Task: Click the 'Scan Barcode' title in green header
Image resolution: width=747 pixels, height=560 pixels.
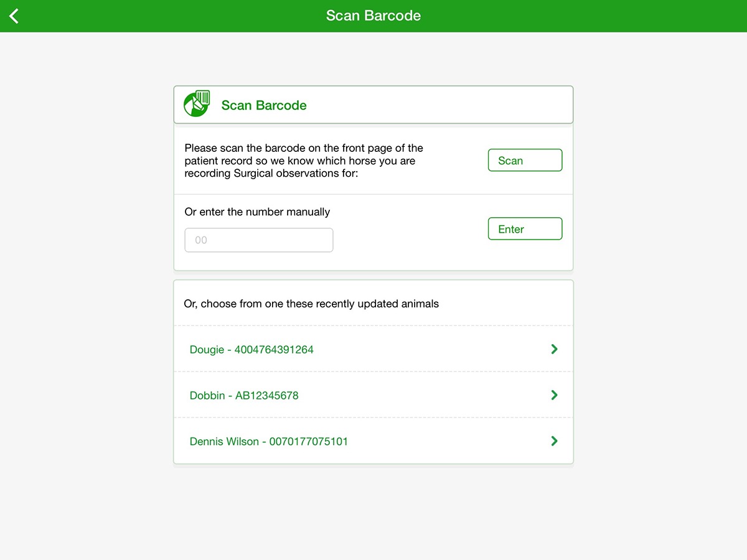Action: pyautogui.click(x=374, y=16)
